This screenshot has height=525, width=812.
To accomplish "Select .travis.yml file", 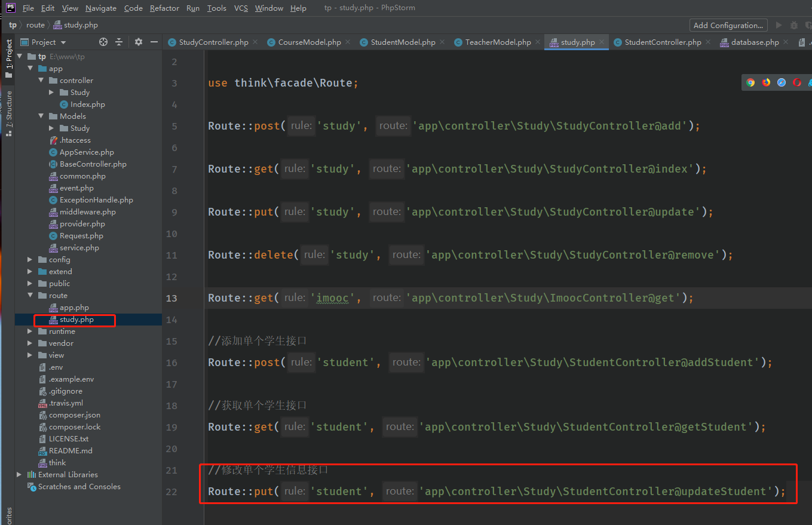I will tap(66, 403).
